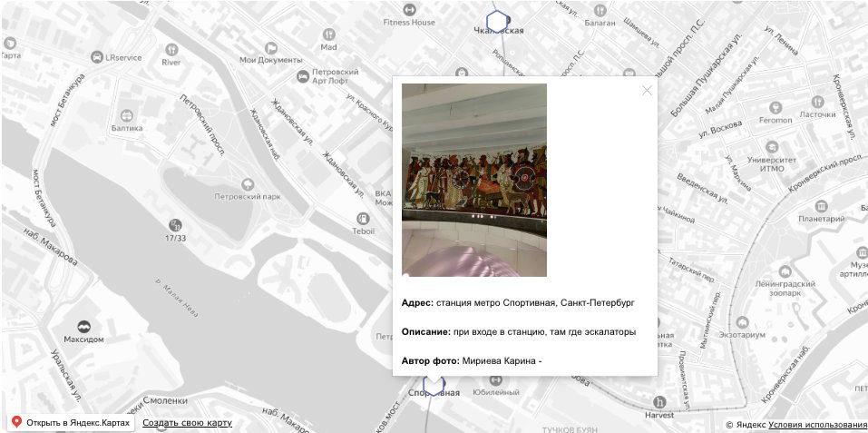
Task: Click the Teboil gas station icon
Action: click(363, 219)
